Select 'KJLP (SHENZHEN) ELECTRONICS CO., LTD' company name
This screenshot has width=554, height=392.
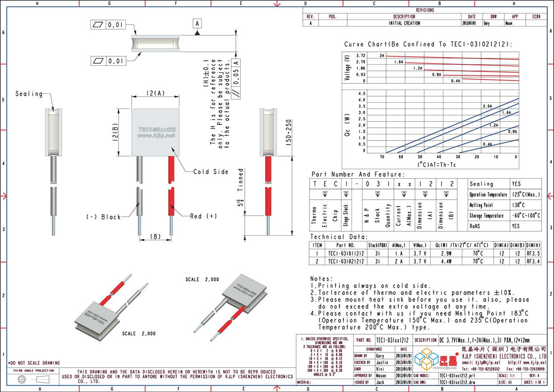504,356
